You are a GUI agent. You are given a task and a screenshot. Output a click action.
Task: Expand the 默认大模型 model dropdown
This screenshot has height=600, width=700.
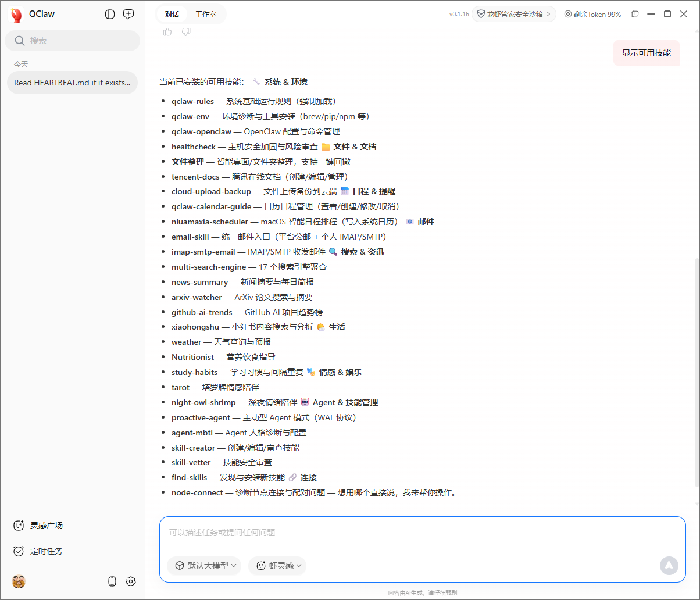pos(205,566)
